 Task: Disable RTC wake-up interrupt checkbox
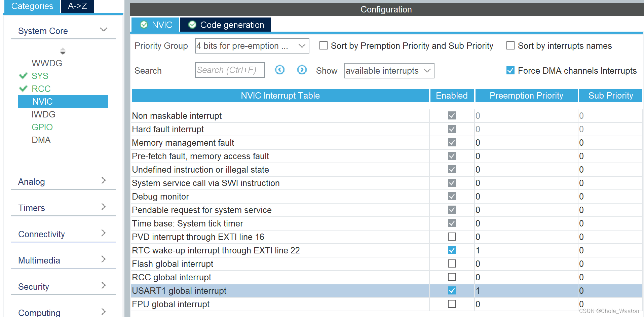(452, 250)
